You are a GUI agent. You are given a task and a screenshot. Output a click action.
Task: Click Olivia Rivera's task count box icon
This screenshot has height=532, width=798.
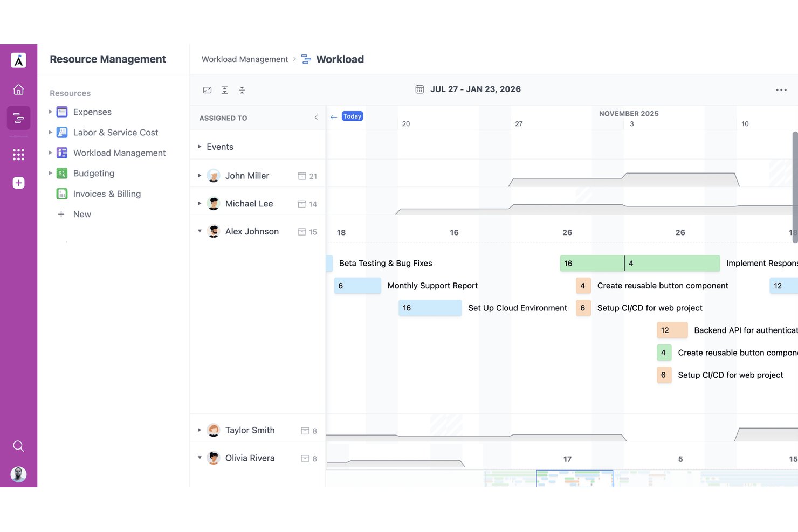coord(305,459)
